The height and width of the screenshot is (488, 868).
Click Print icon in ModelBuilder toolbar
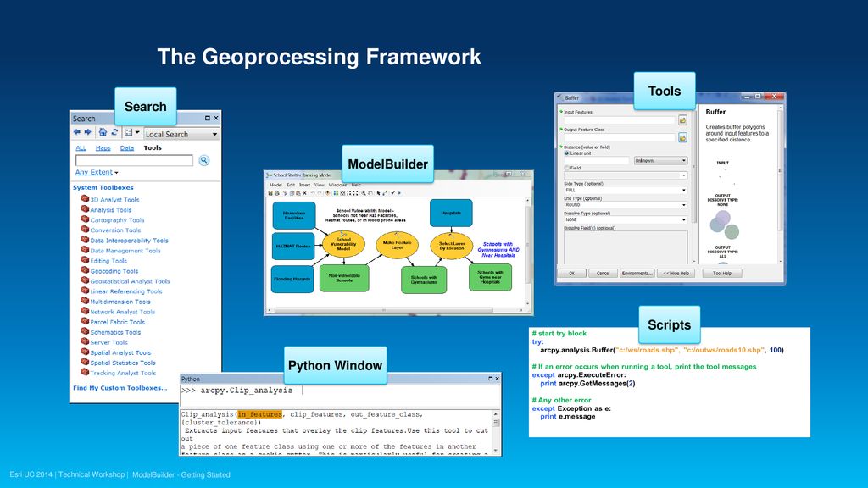(277, 193)
